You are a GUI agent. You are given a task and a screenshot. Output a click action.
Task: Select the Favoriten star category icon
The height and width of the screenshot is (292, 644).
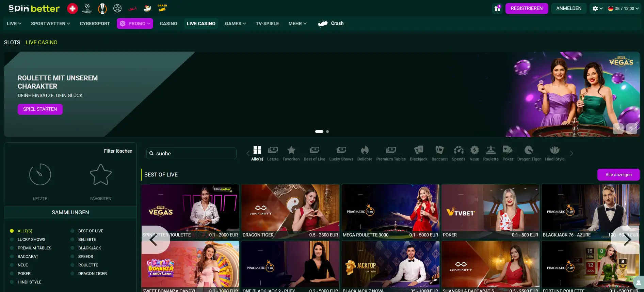(291, 150)
